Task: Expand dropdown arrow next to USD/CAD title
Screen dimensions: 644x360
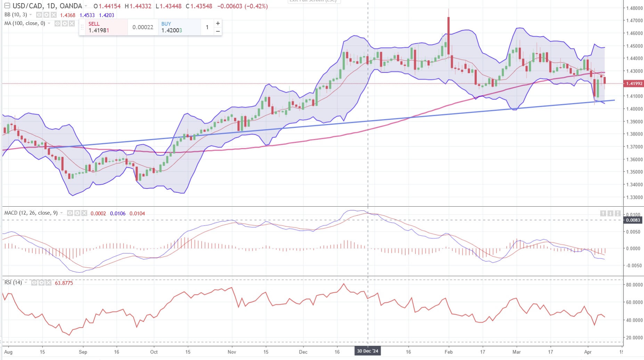Action: [86, 6]
